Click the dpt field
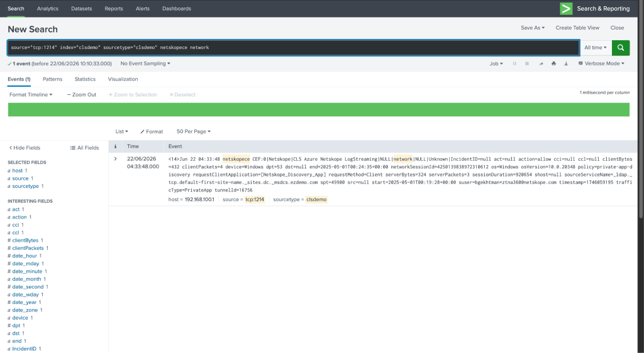The height and width of the screenshot is (353, 644). click(16, 326)
